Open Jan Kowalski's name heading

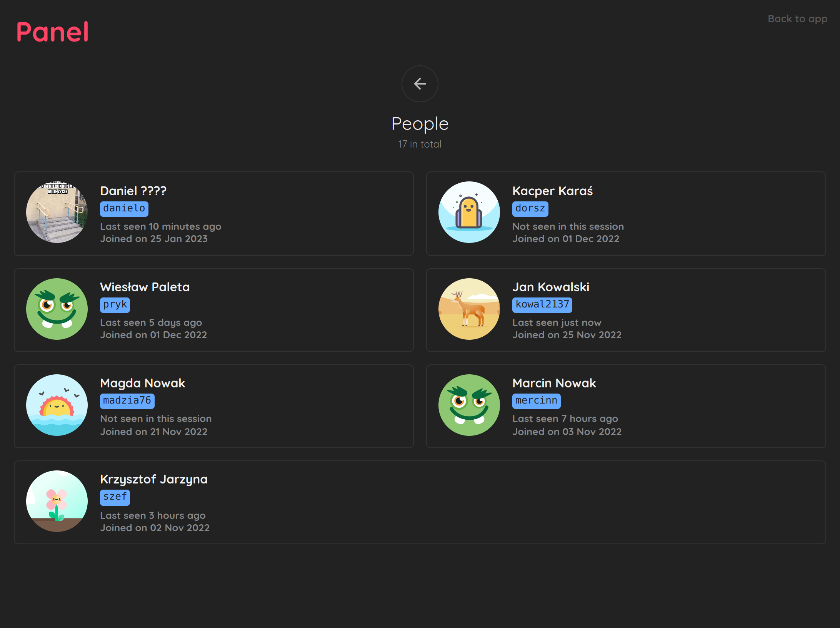[x=551, y=287]
